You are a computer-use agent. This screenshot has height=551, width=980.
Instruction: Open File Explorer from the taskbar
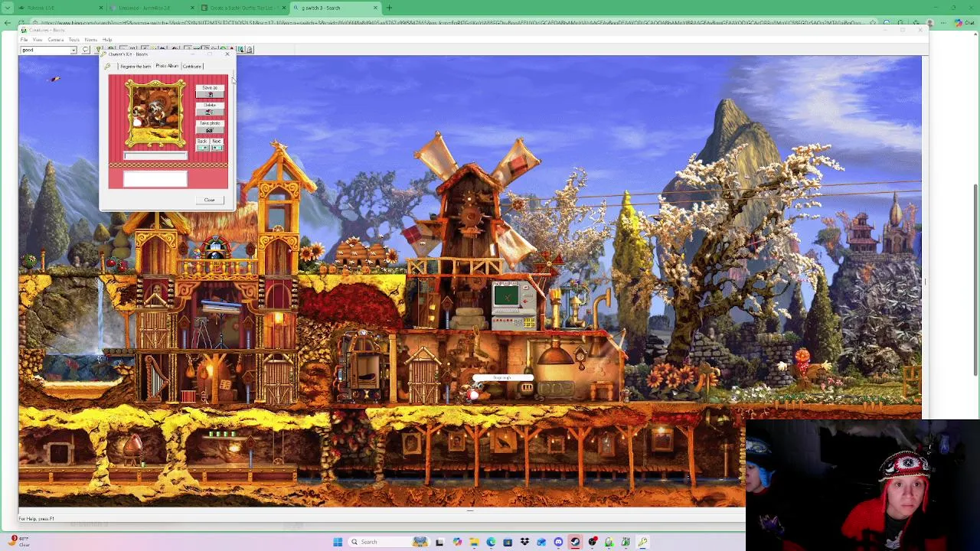coord(474,542)
